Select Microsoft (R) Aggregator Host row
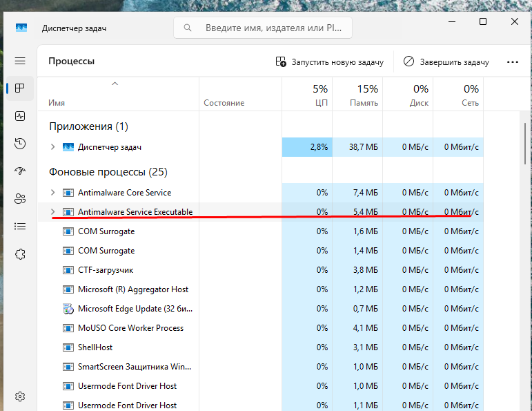Viewport: 532px width, 411px height. point(260,289)
